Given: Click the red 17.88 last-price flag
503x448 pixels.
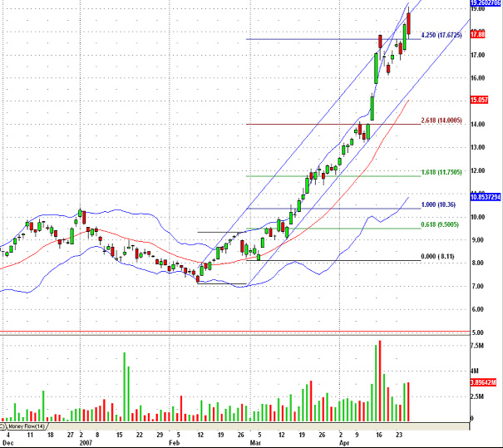Looking at the screenshot, I should click(478, 34).
